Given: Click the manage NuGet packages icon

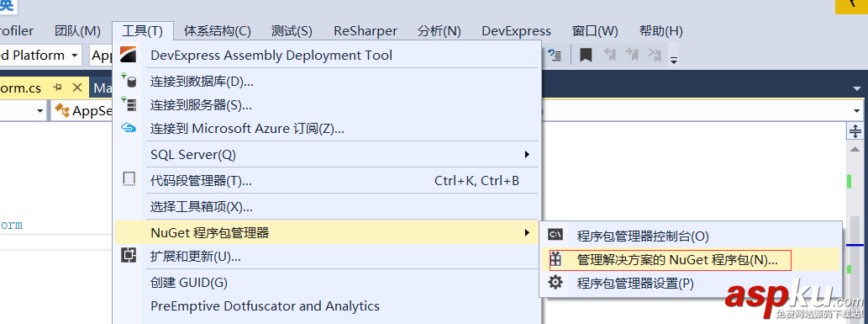Looking at the screenshot, I should (x=555, y=259).
